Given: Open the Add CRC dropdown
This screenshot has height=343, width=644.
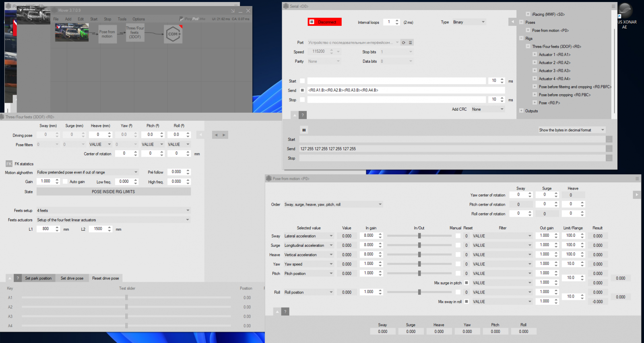Looking at the screenshot, I should click(x=488, y=109).
